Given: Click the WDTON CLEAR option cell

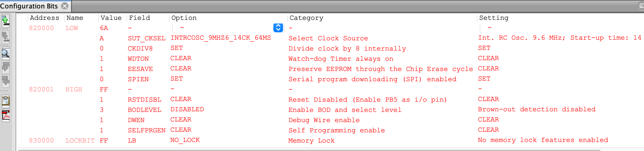Looking at the screenshot, I should click(181, 58).
